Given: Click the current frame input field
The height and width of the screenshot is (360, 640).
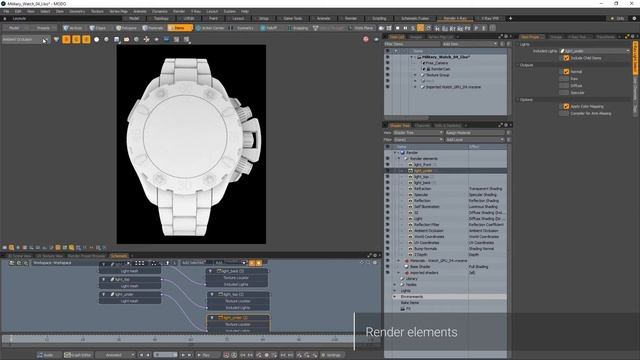Looking at the screenshot, I should pos(165,355).
